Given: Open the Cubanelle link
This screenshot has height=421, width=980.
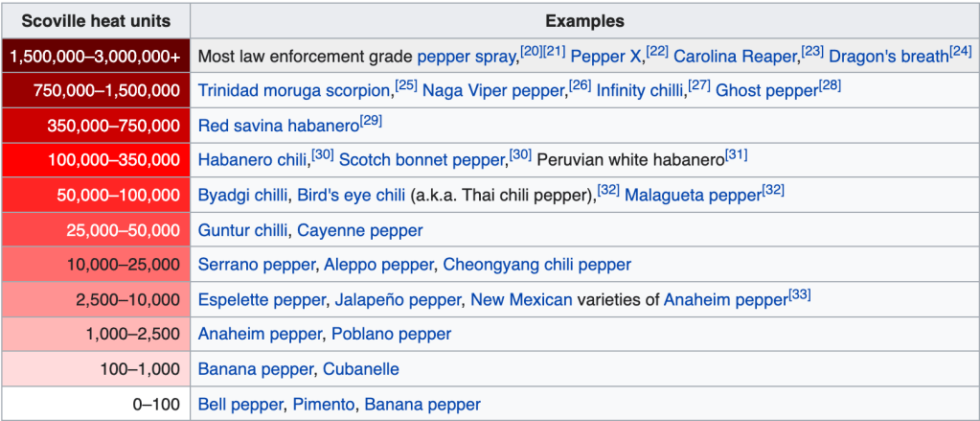Looking at the screenshot, I should coord(361,369).
